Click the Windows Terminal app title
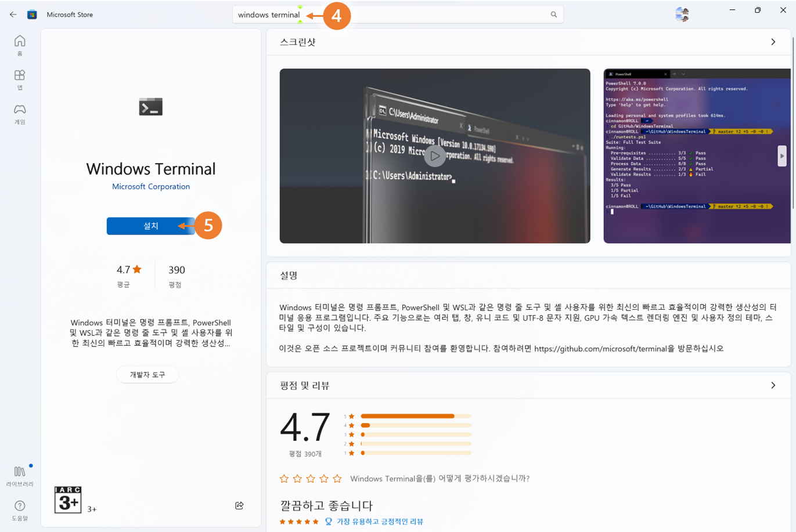The height and width of the screenshot is (532, 796). [151, 169]
